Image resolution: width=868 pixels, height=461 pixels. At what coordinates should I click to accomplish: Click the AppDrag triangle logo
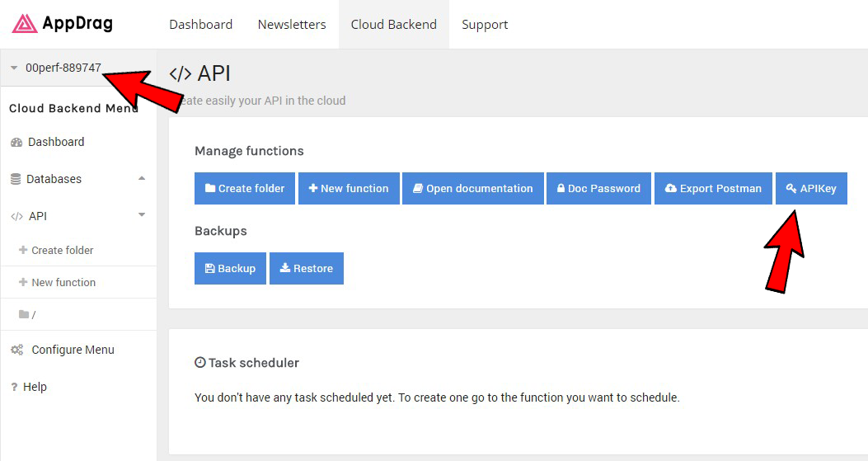(25, 24)
